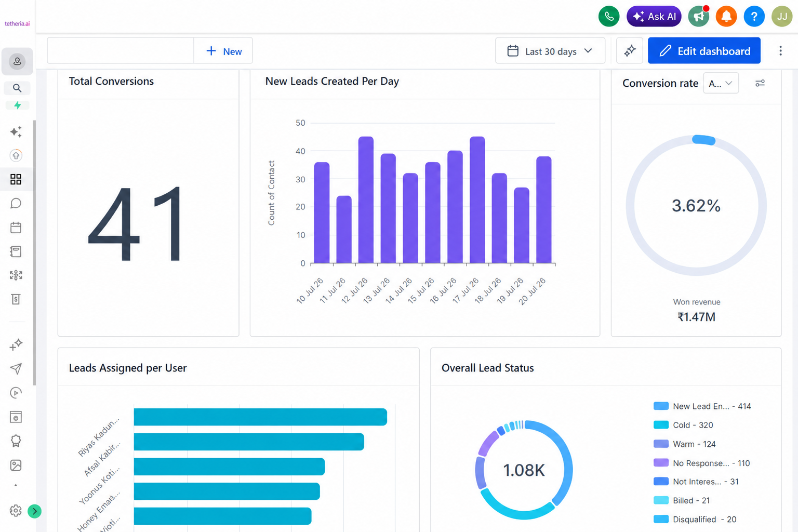Open the Contacts notebook icon
This screenshot has height=532, width=798.
[16, 251]
